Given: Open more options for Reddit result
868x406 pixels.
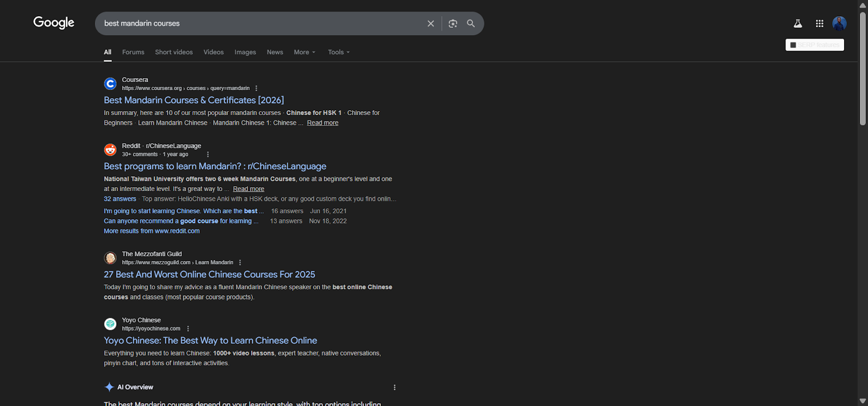Looking at the screenshot, I should 208,155.
